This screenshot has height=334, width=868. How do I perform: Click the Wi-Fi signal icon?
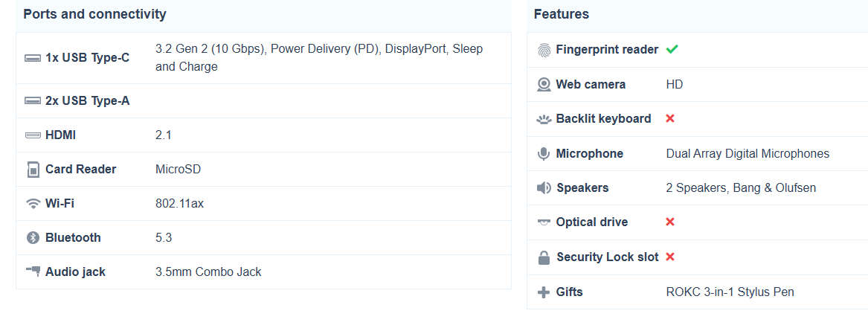(x=33, y=204)
